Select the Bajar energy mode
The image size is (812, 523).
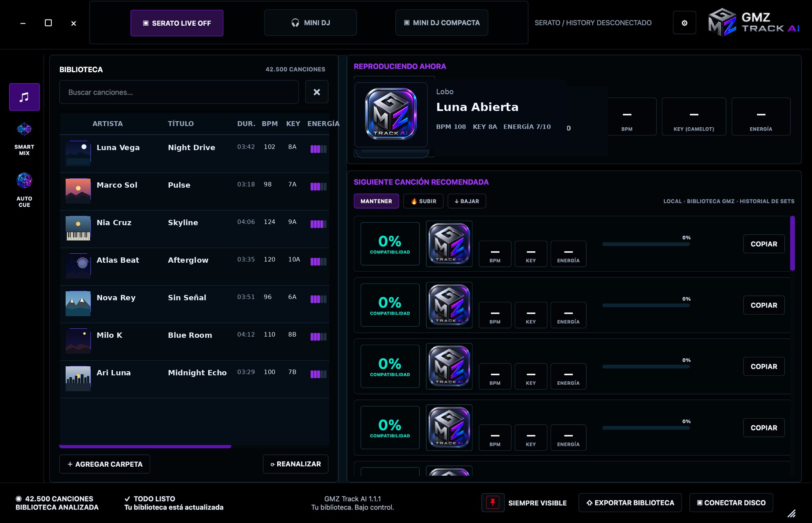467,201
